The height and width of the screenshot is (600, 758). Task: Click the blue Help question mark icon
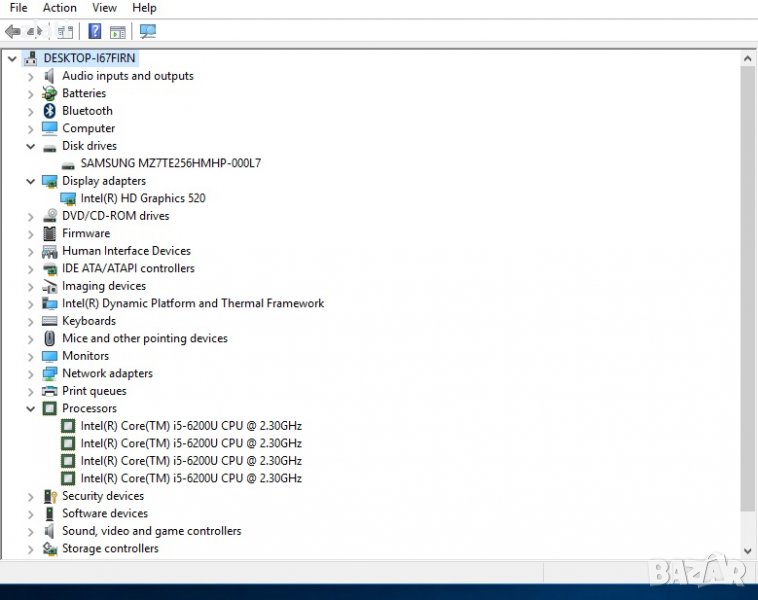94,31
